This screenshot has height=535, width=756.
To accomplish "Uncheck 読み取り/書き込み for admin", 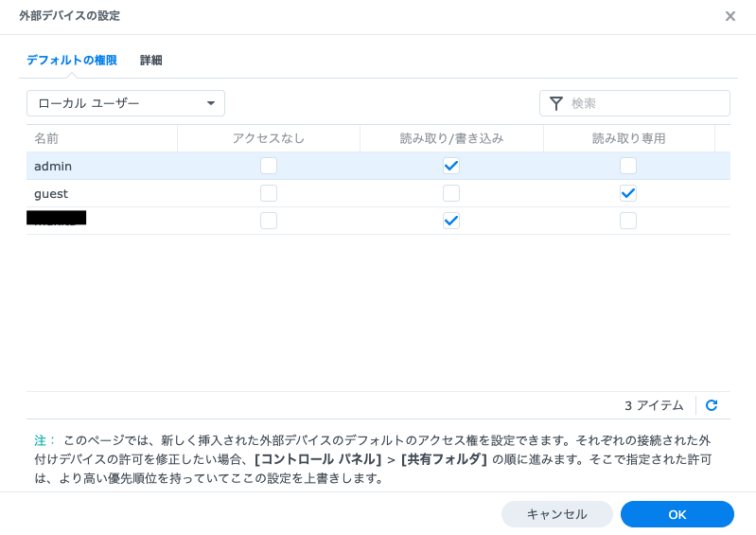I will [451, 166].
